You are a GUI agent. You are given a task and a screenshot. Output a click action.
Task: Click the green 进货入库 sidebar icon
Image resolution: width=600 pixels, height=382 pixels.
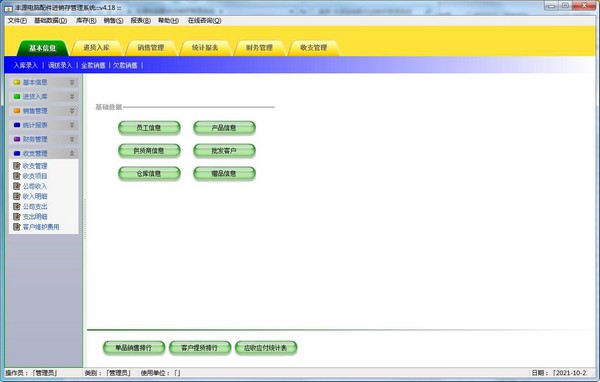[17, 96]
